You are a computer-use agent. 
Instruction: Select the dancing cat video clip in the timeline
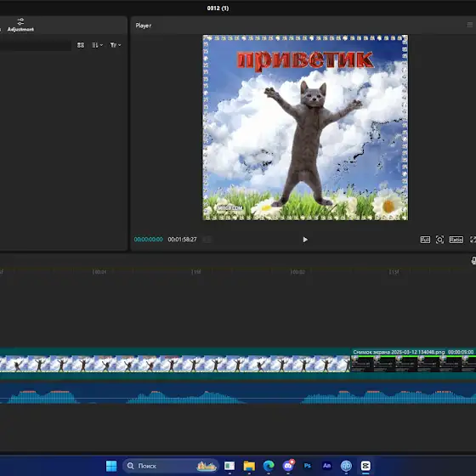(175, 364)
